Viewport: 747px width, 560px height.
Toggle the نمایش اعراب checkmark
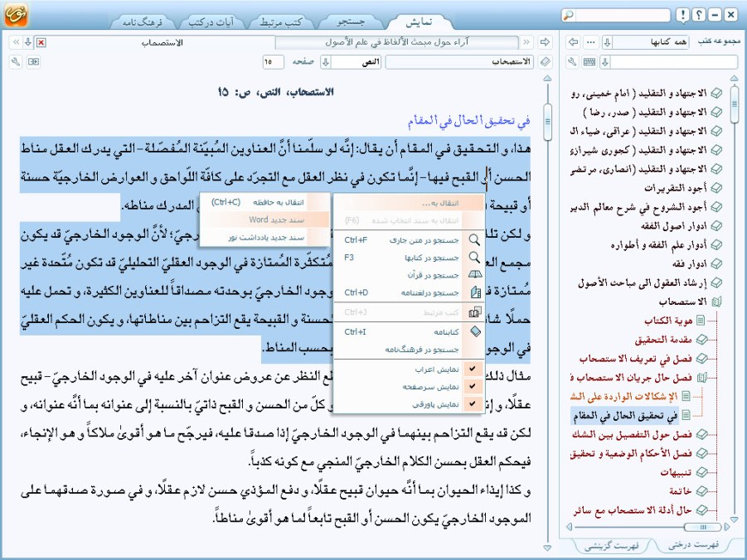472,369
